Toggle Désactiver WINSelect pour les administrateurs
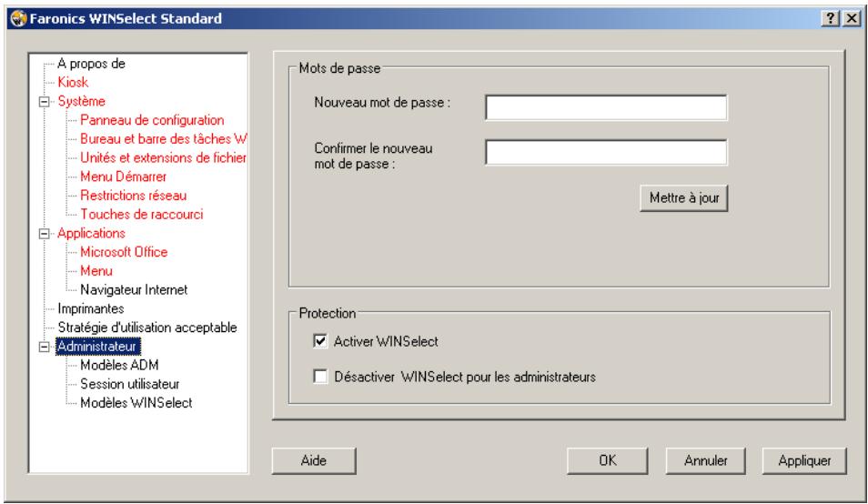Image resolution: width=868 pixels, height=504 pixels. tap(320, 377)
